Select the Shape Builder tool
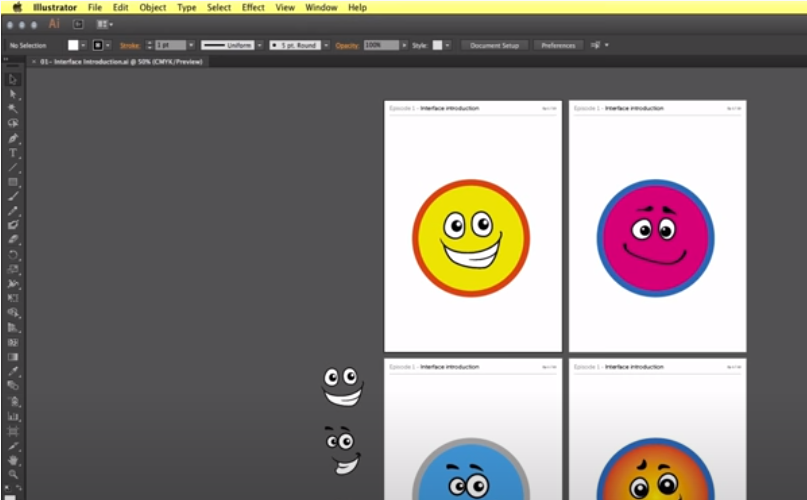This screenshot has width=807, height=500. tap(13, 313)
